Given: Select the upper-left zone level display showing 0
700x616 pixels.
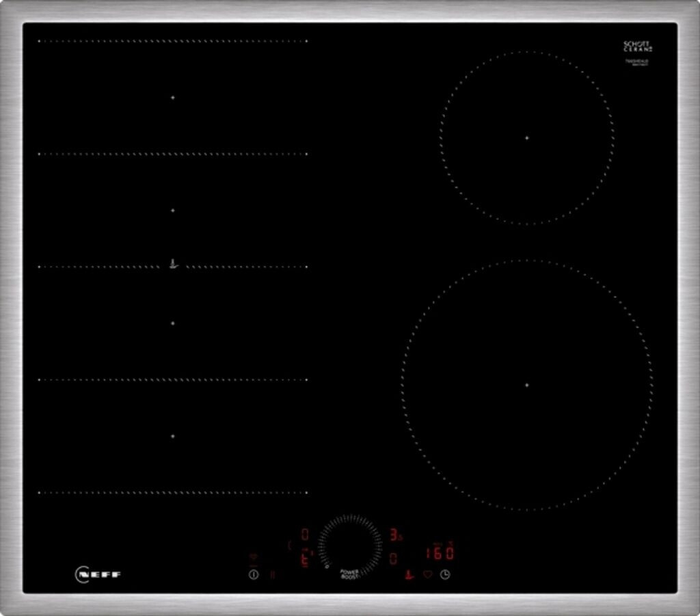Looking at the screenshot, I should pyautogui.click(x=304, y=534).
